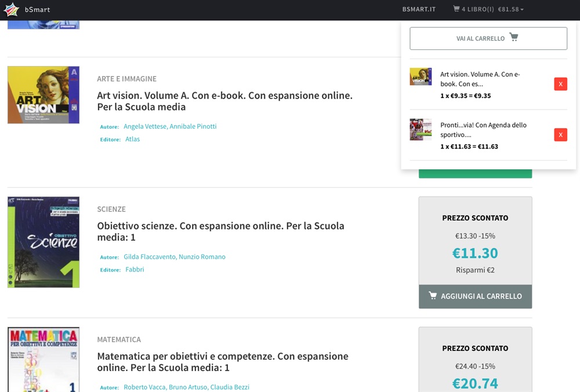The image size is (580, 392).
Task: Open publisher Atlas link
Action: [x=132, y=139]
